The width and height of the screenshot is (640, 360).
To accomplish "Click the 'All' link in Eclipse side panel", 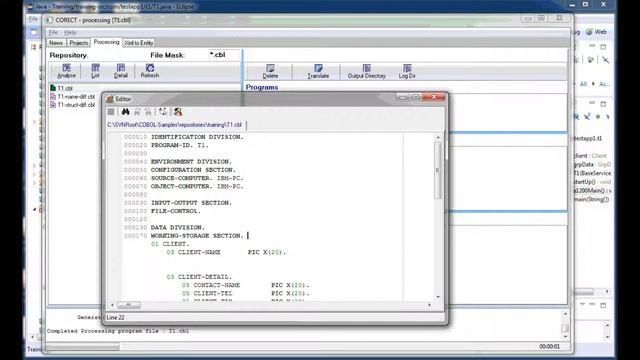I will pyautogui.click(x=583, y=84).
